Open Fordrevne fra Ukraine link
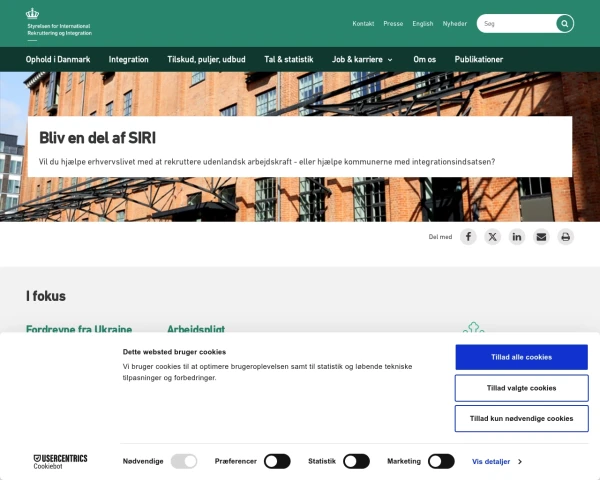 79,328
